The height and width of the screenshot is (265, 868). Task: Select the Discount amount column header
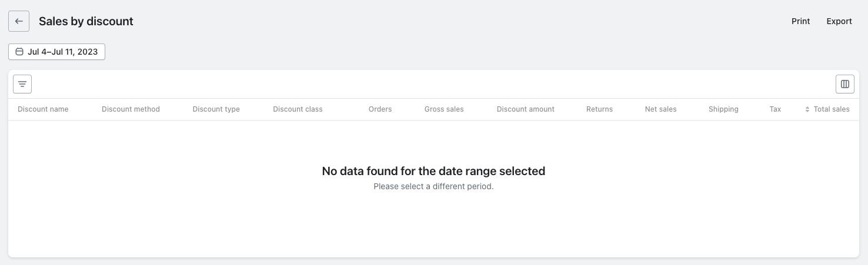[x=525, y=109]
